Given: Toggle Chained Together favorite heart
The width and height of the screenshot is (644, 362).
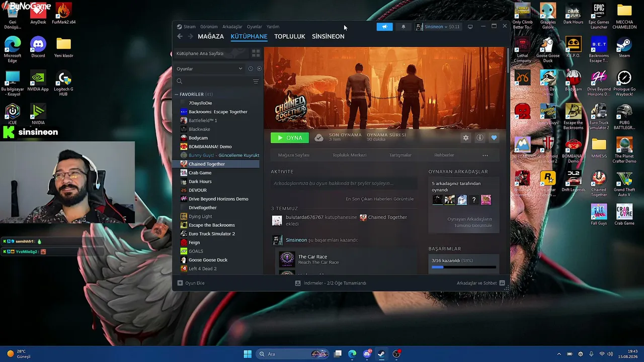Looking at the screenshot, I should (494, 138).
